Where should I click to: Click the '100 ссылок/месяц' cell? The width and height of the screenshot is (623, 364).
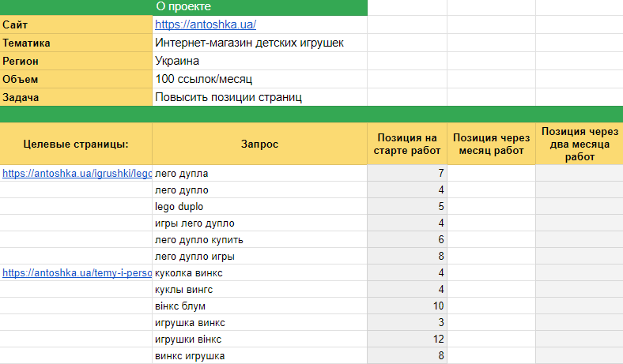204,79
